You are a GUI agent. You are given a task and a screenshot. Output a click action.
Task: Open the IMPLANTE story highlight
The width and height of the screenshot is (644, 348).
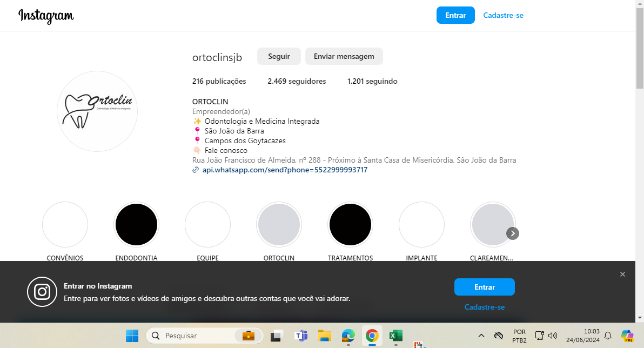click(x=422, y=224)
